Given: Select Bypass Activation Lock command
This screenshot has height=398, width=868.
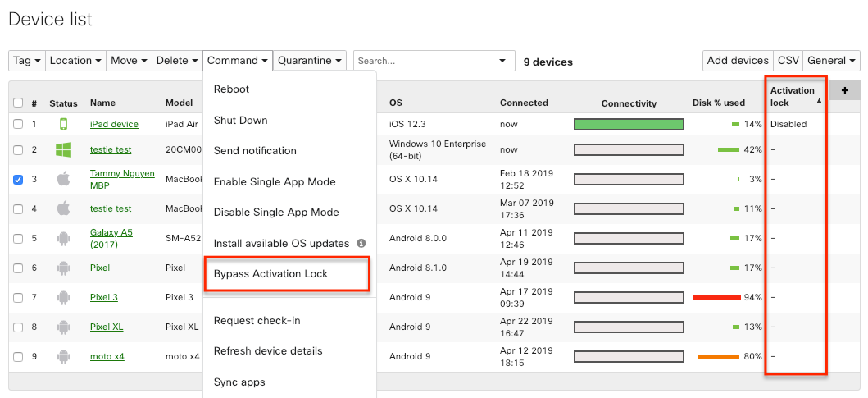Looking at the screenshot, I should [x=270, y=274].
